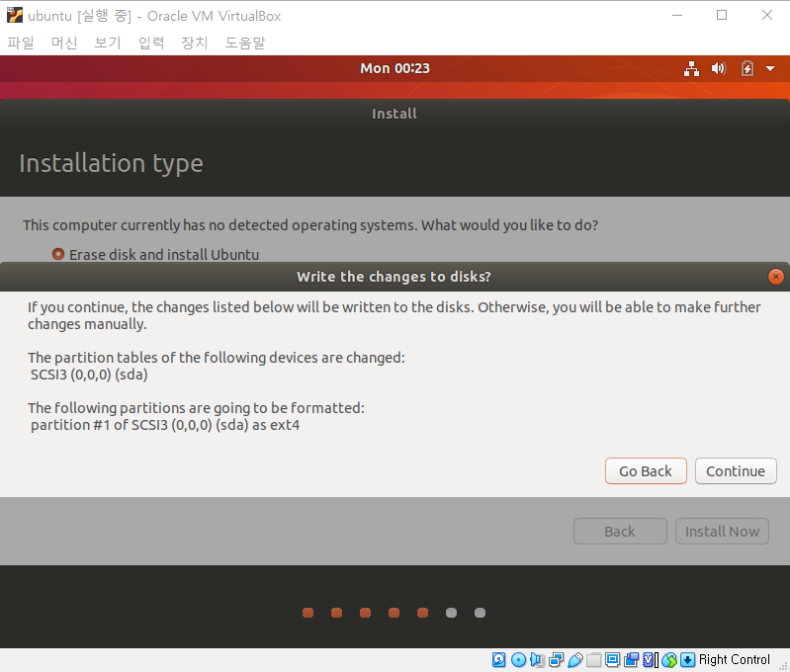Click the Go Back button

646,471
